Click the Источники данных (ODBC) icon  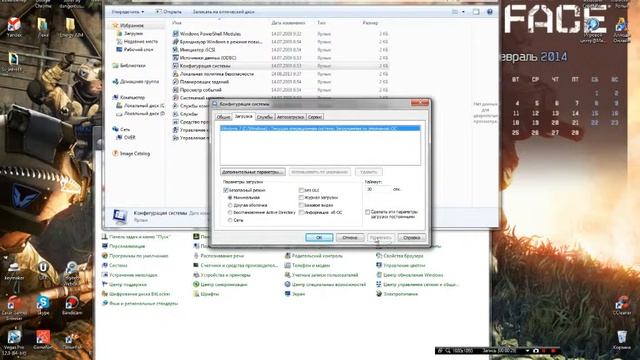(175, 58)
